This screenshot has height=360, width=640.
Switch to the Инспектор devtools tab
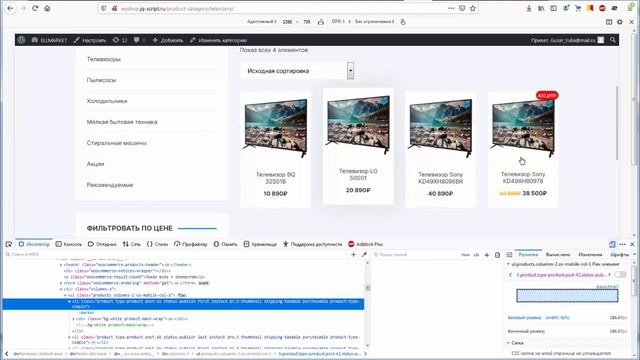point(34,244)
